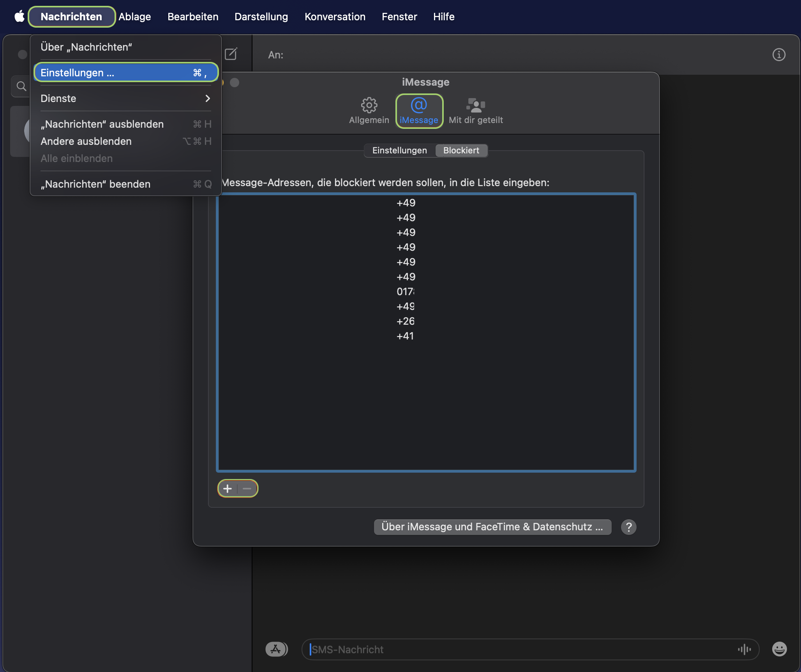Viewport: 801px width, 672px height.
Task: Click Über iMessage und FaceTime & Datenschutz
Action: [492, 527]
